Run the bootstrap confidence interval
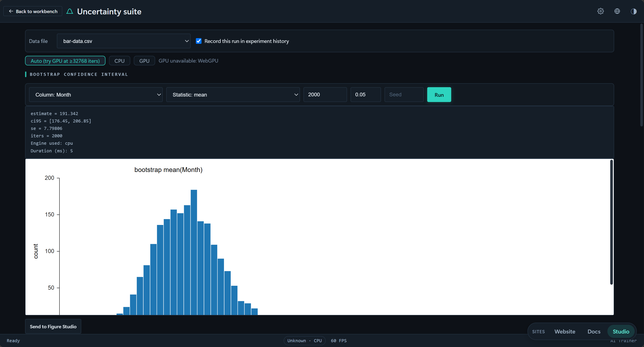 [x=439, y=95]
